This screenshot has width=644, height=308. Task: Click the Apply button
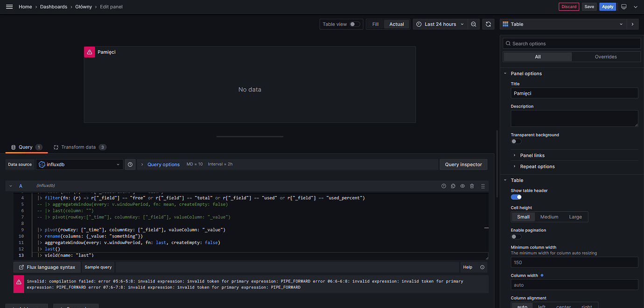tap(608, 7)
